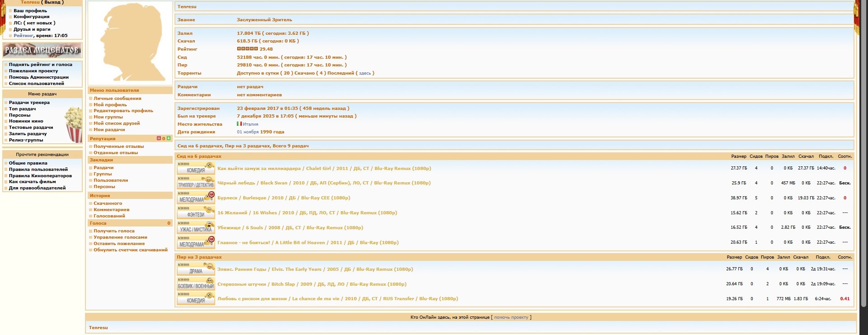Open the 16 Wishes torrent title
868x335 pixels.
pyautogui.click(x=307, y=213)
